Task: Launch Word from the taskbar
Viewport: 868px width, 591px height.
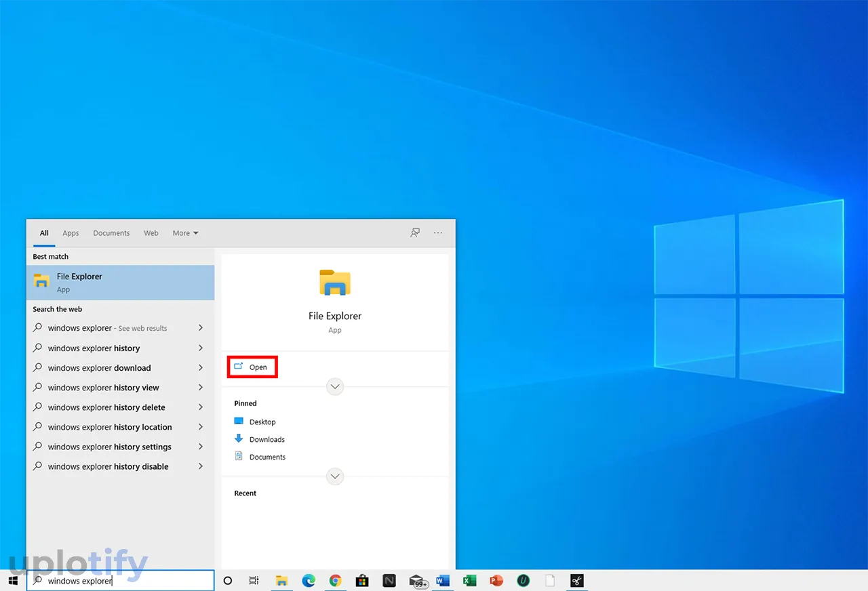Action: pos(443,581)
